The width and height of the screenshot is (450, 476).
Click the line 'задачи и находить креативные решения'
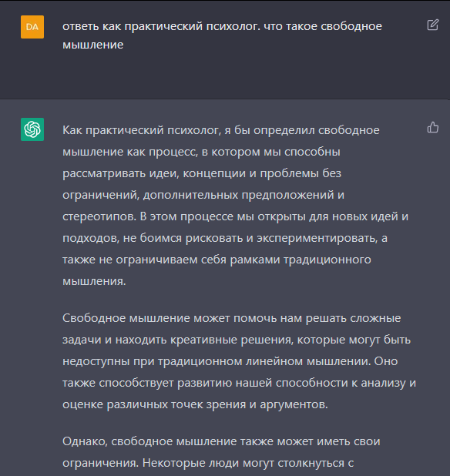click(x=237, y=340)
